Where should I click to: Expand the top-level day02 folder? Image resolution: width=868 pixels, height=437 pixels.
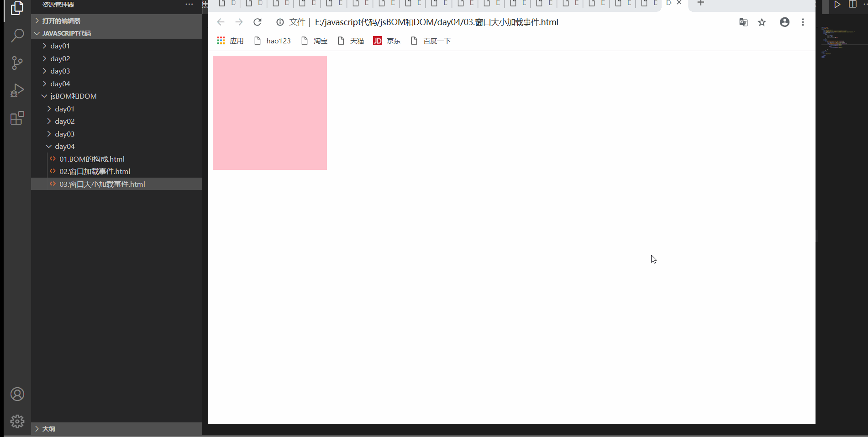click(x=116, y=58)
